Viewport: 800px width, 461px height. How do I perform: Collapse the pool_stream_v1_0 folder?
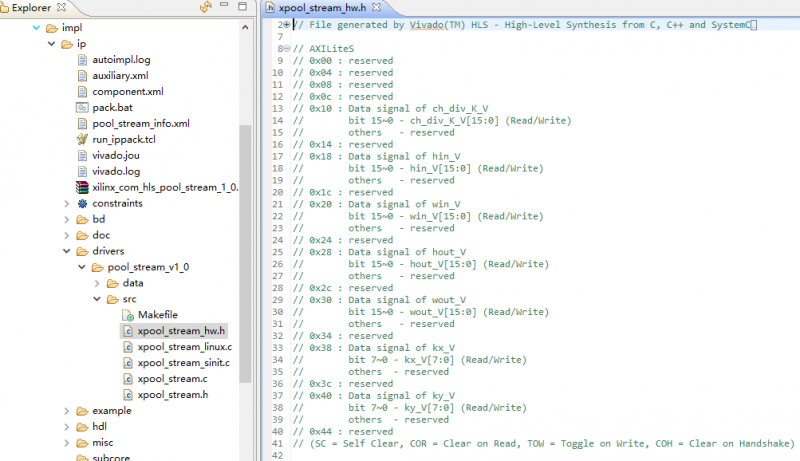click(82, 267)
